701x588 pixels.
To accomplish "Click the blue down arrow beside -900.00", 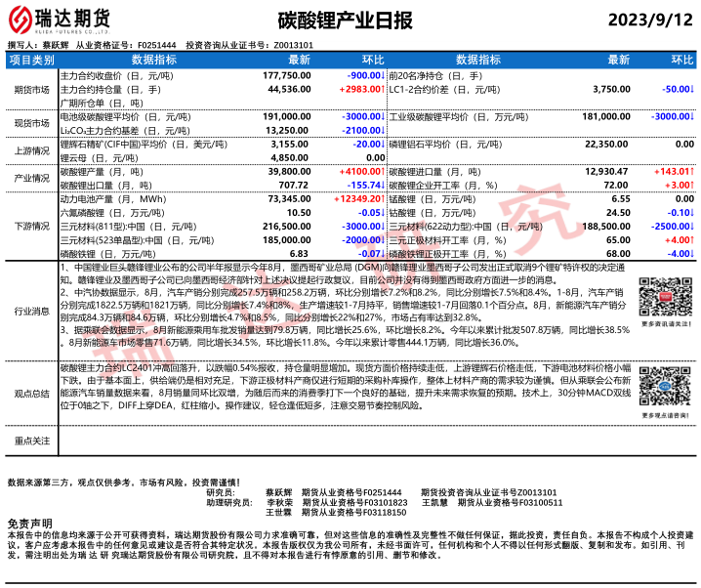I will tap(383, 74).
